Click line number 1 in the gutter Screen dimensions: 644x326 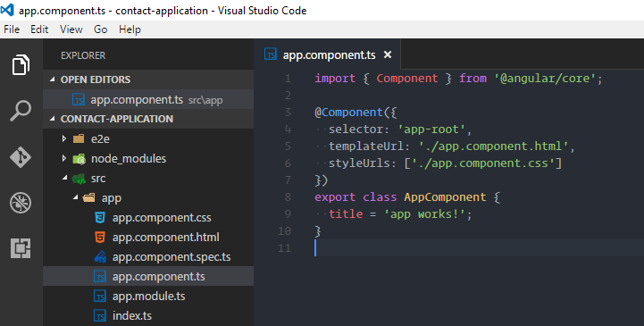[288, 79]
